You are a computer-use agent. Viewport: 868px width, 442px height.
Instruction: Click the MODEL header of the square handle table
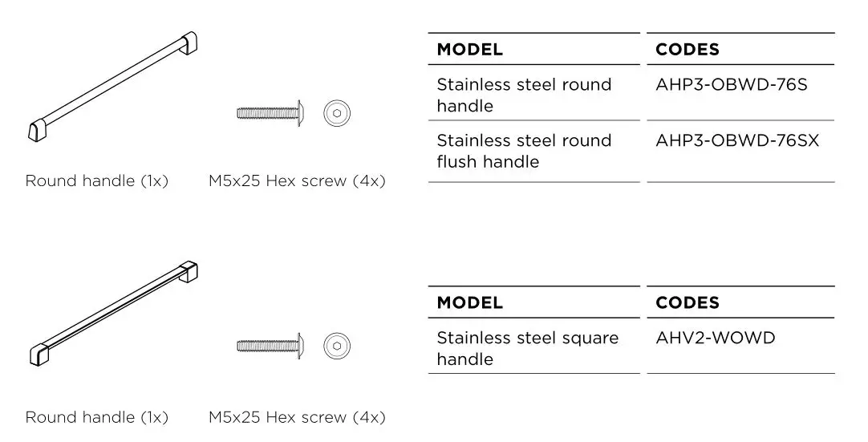(470, 303)
